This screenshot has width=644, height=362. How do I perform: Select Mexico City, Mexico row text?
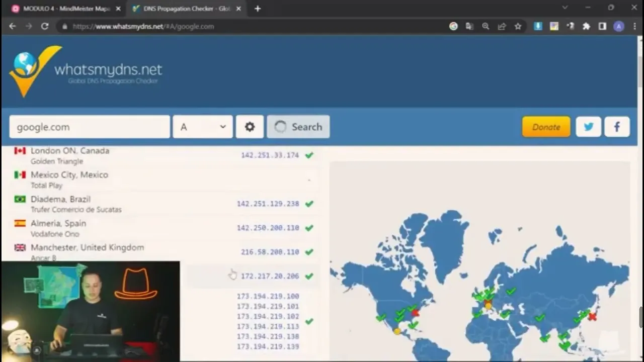pyautogui.click(x=69, y=175)
